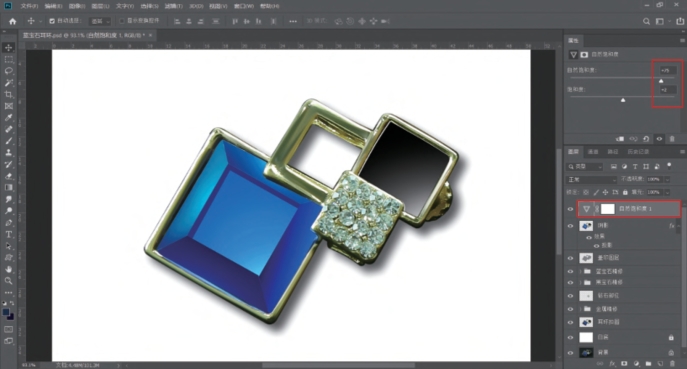Click the new group folder icon

tap(648, 363)
